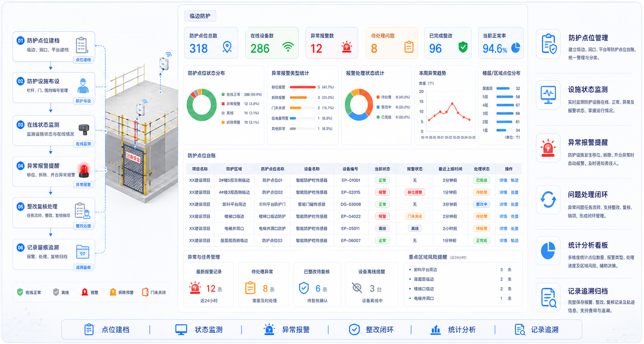Click the red alarm light in step 04
The width and height of the screenshot is (644, 344).
pos(83,170)
